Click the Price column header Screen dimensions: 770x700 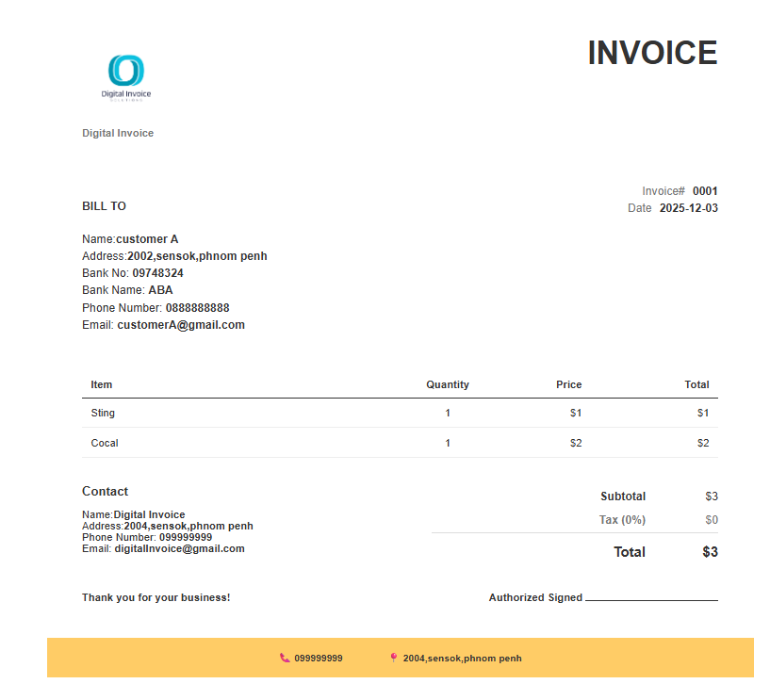tap(569, 384)
